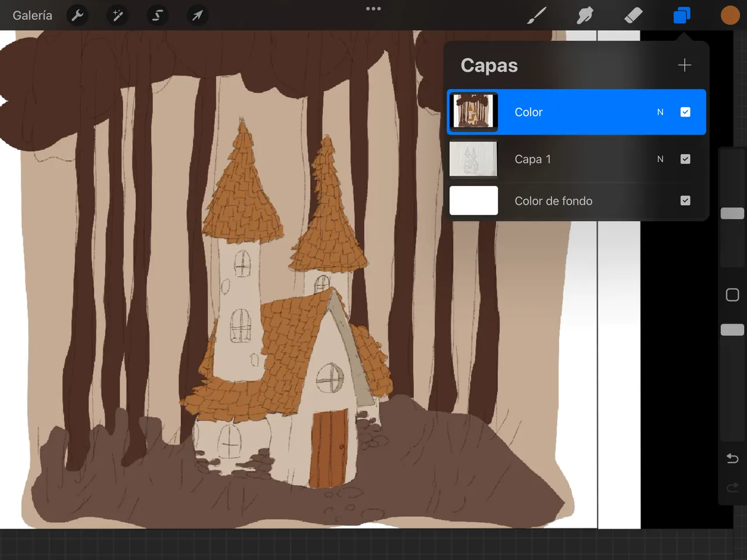Image resolution: width=747 pixels, height=560 pixels.
Task: Select the Smudge tool
Action: point(585,15)
